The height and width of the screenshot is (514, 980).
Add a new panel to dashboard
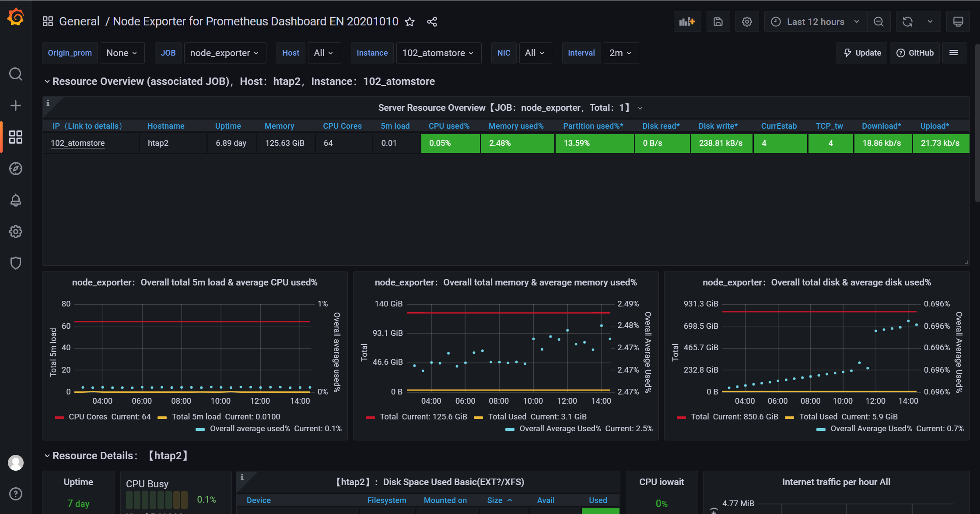pos(687,22)
